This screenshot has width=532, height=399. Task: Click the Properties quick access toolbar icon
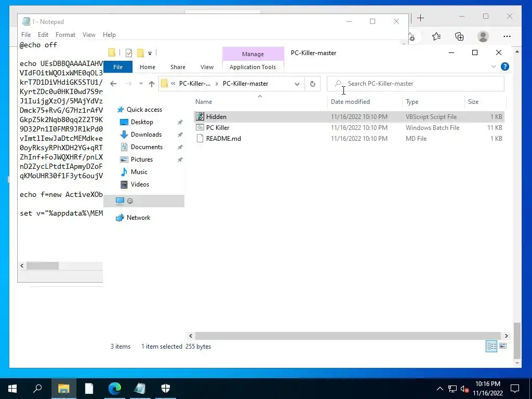[x=129, y=52]
